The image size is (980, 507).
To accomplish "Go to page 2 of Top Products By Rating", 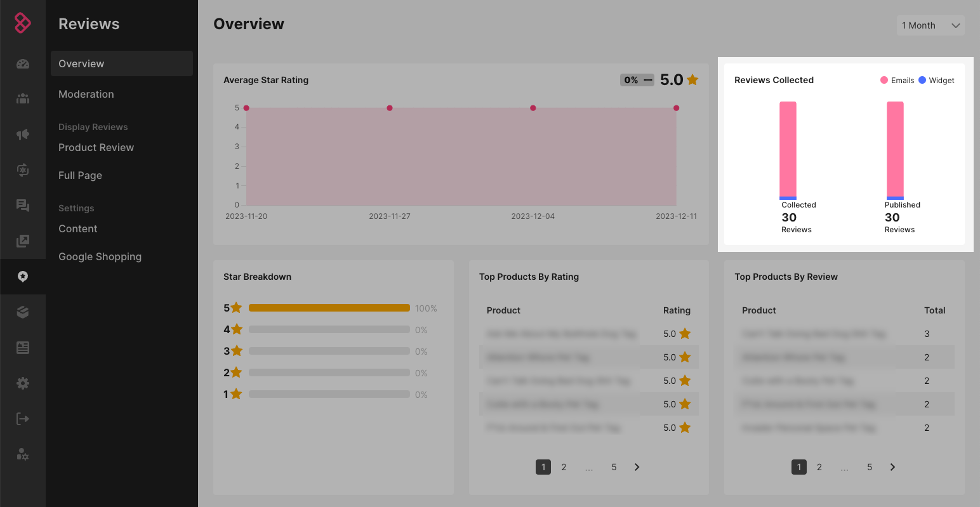I will [564, 467].
